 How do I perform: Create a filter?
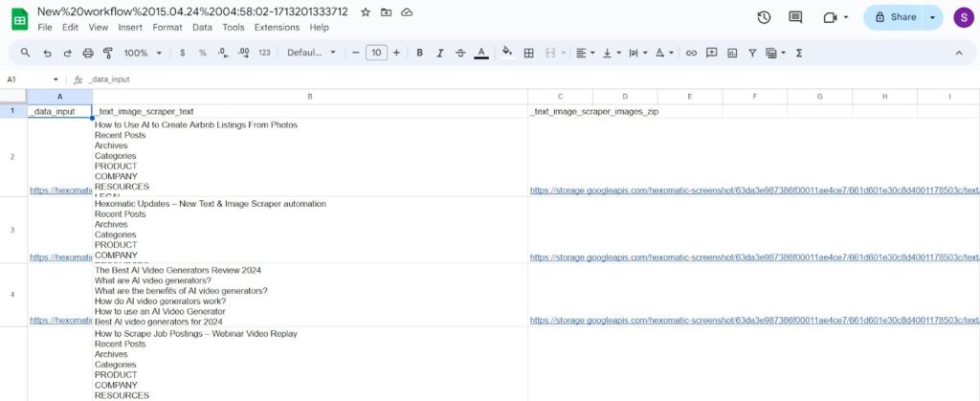coord(752,53)
